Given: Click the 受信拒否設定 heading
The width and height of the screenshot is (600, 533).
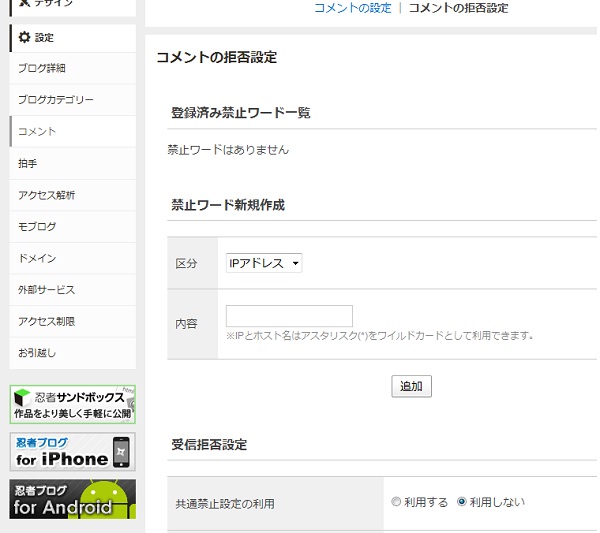Looking at the screenshot, I should point(209,445).
